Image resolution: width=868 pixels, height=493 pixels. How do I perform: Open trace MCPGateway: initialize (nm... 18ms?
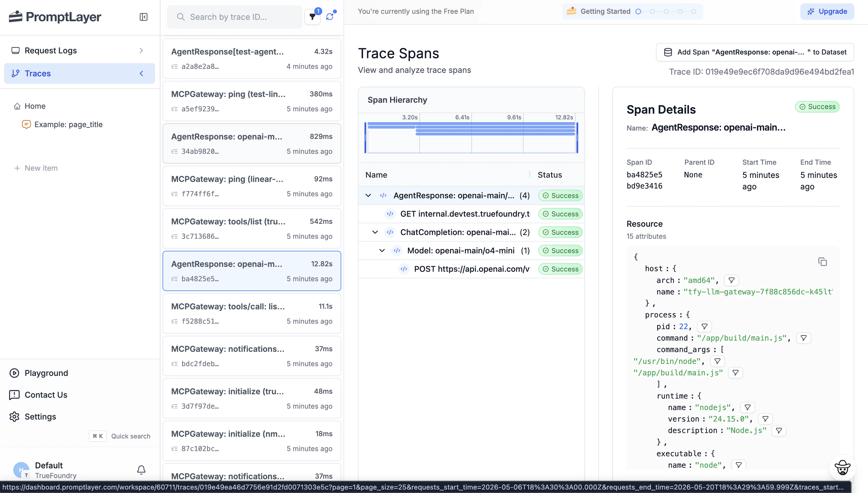[252, 441]
